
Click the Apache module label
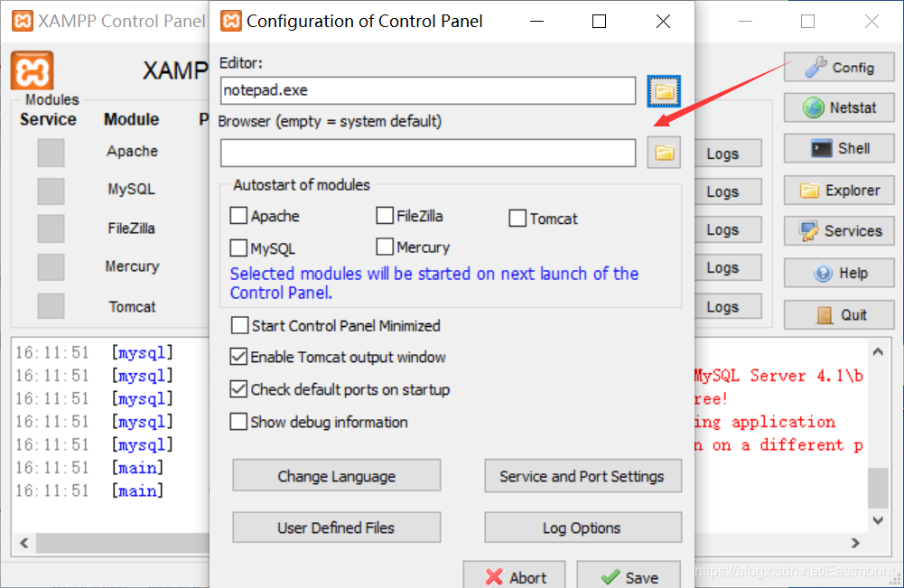coord(132,151)
